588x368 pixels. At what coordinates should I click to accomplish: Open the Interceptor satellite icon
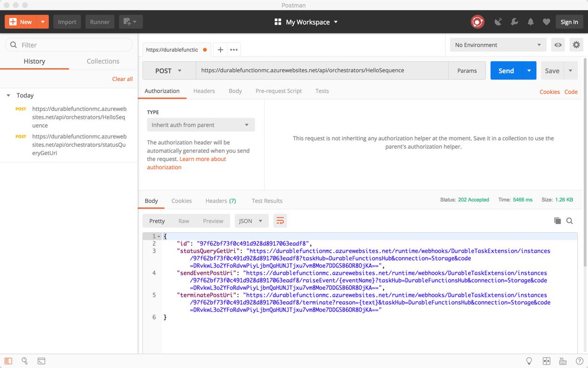tap(498, 22)
